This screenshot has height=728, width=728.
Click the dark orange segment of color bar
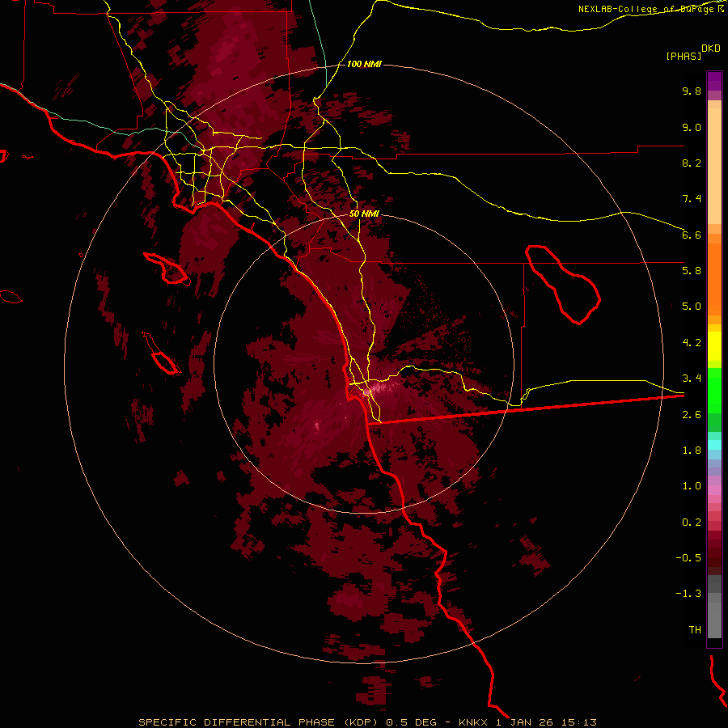[714, 280]
